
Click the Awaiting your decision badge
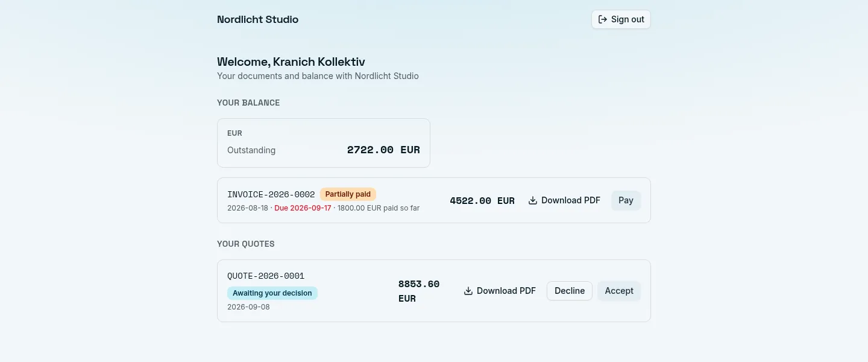tap(272, 293)
